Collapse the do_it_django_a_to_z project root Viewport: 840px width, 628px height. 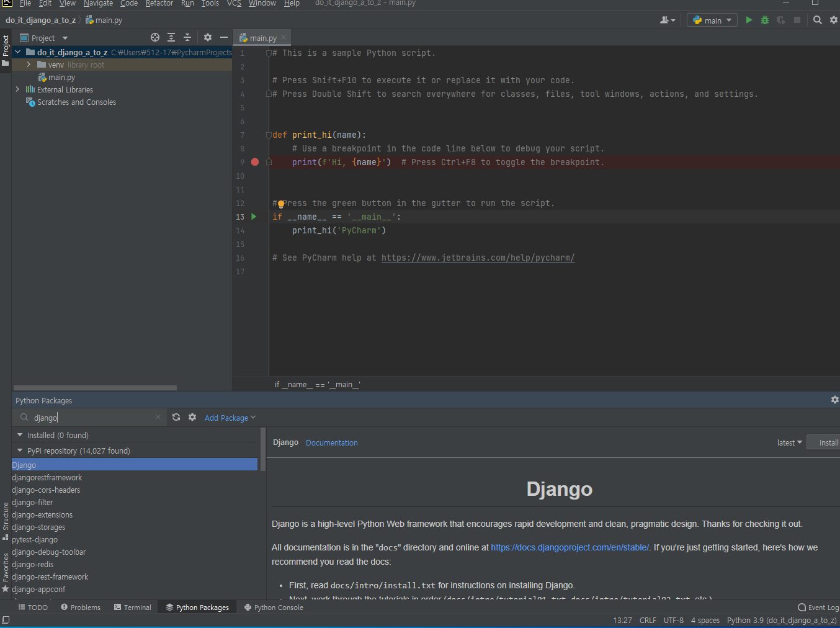(x=18, y=53)
